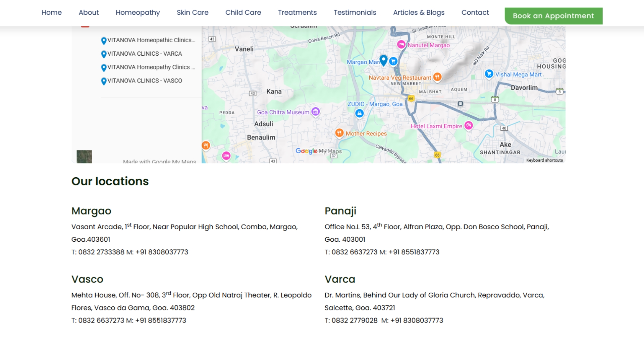Open the Home menu item
Viewport: 644px width, 362px height.
point(52,12)
